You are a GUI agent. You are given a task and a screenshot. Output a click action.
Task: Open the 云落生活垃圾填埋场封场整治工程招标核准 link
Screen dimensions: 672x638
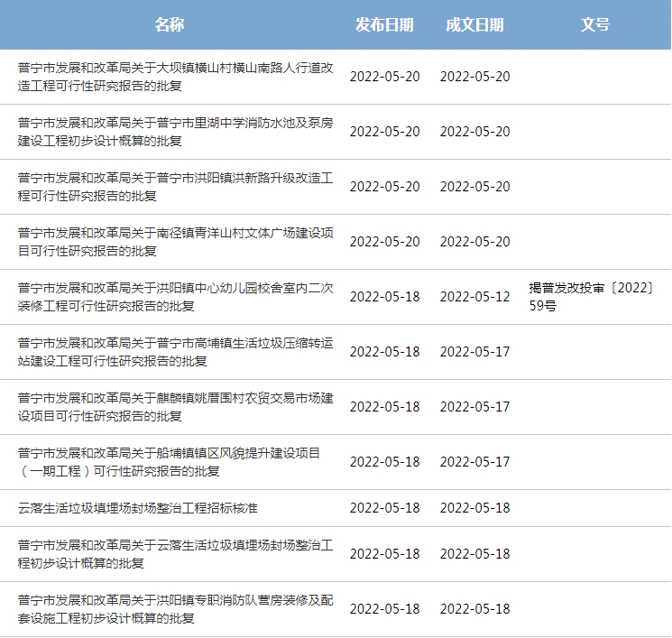pyautogui.click(x=138, y=508)
